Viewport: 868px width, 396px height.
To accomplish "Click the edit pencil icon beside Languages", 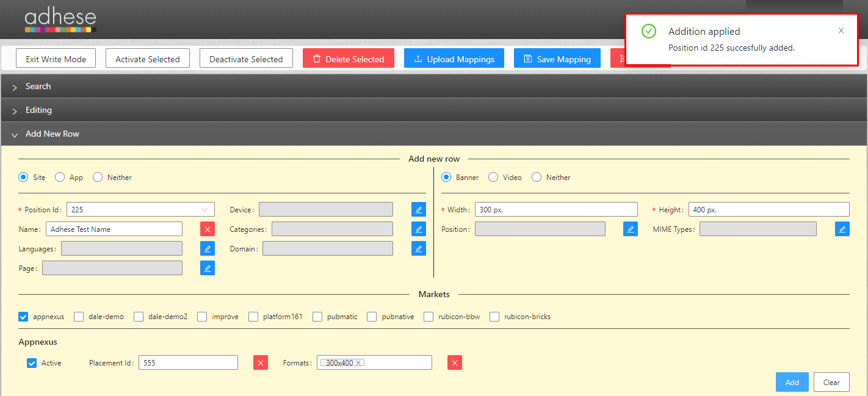I will (208, 248).
